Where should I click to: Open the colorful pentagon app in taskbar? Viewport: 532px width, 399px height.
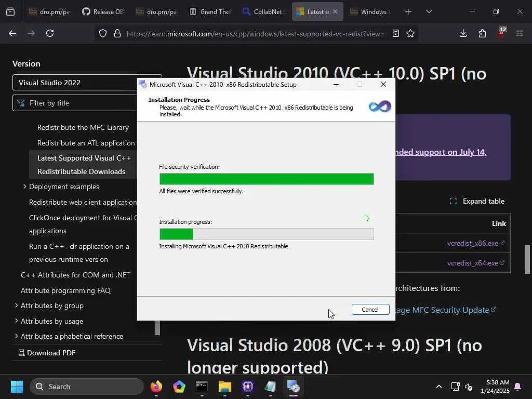pyautogui.click(x=179, y=387)
